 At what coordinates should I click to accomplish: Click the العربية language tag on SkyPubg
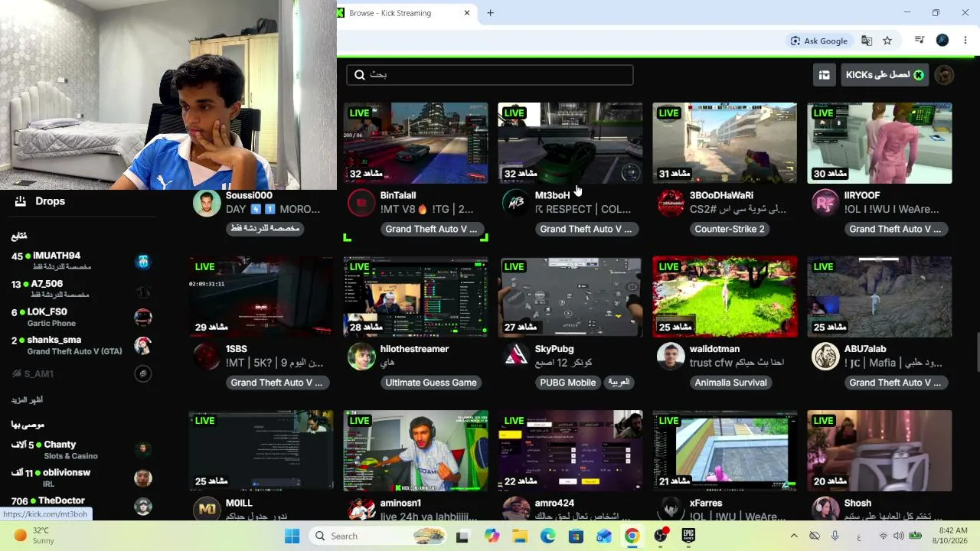(x=619, y=382)
